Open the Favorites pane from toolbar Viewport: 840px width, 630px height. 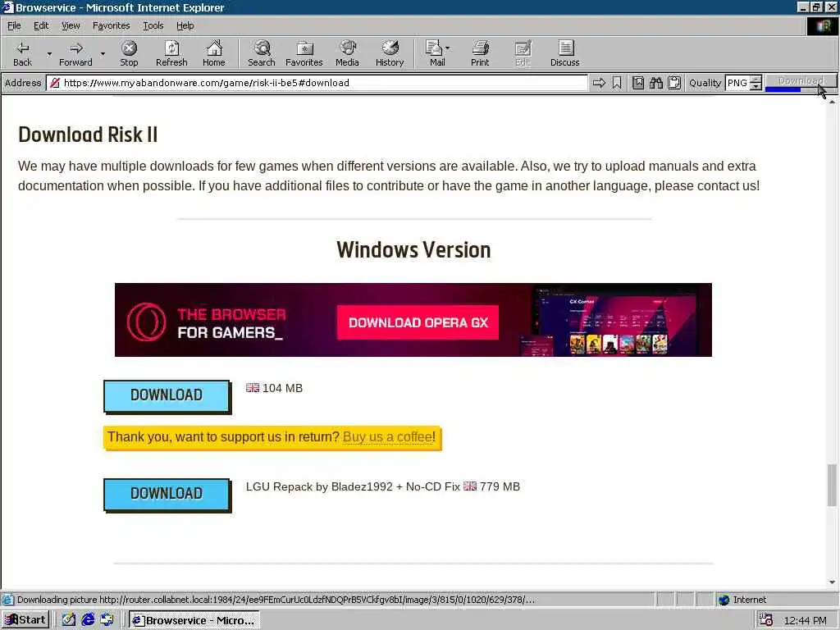[x=304, y=53]
